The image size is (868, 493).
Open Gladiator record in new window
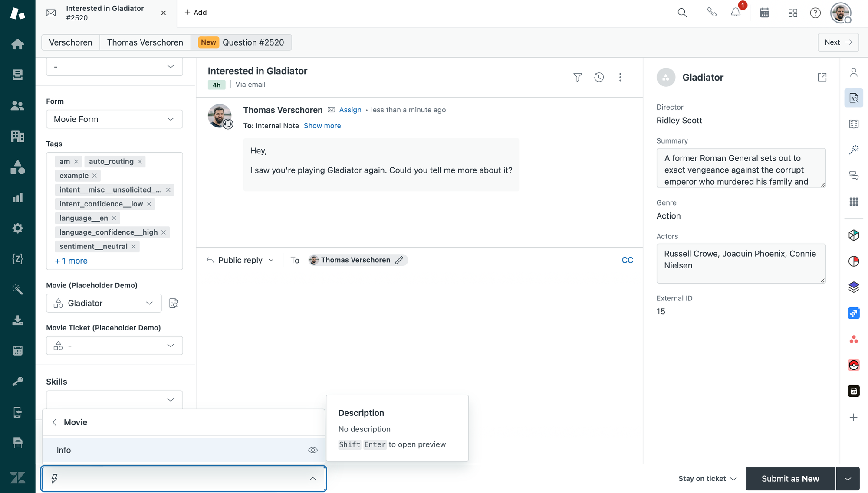click(x=822, y=77)
